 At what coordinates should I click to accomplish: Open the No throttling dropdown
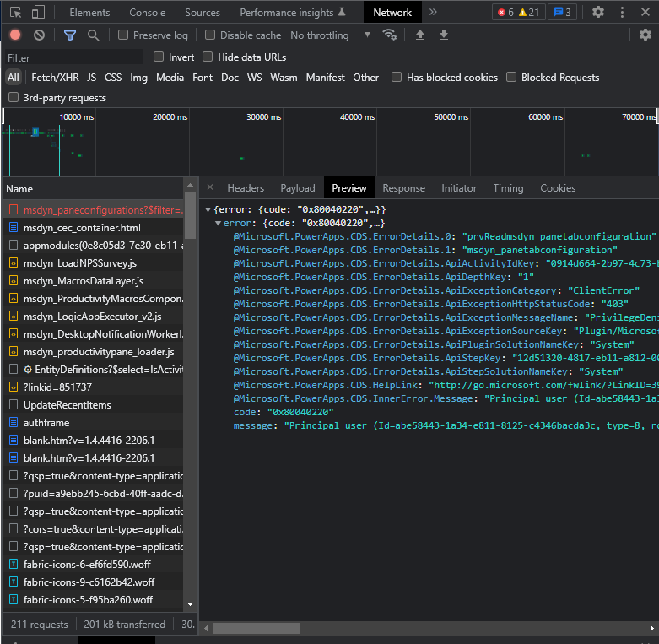point(330,35)
